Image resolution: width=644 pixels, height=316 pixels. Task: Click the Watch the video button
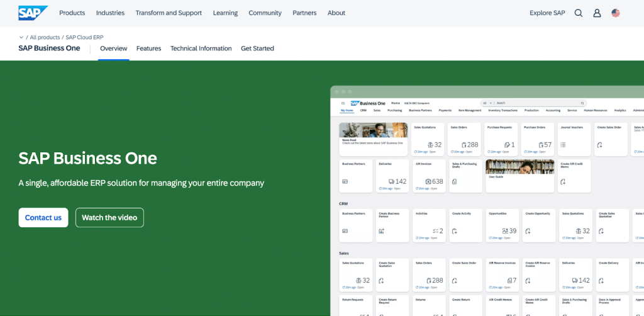[109, 218]
